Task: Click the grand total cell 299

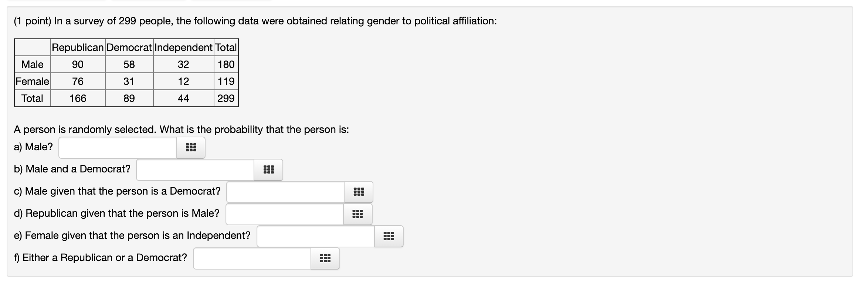Action: pos(226,99)
